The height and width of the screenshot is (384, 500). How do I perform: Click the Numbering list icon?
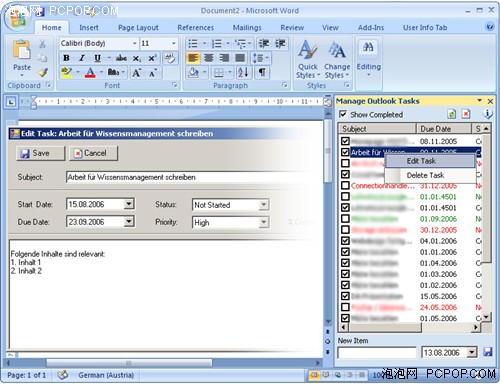216,43
